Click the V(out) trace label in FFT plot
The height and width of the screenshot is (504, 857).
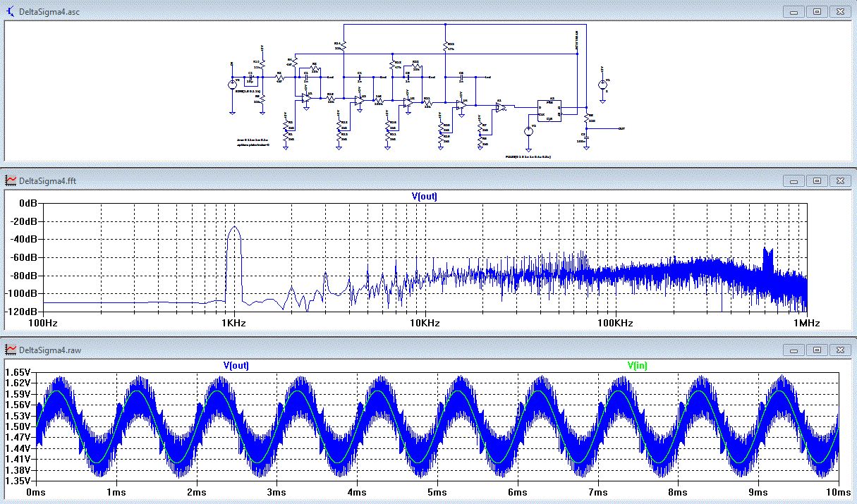pyautogui.click(x=424, y=197)
